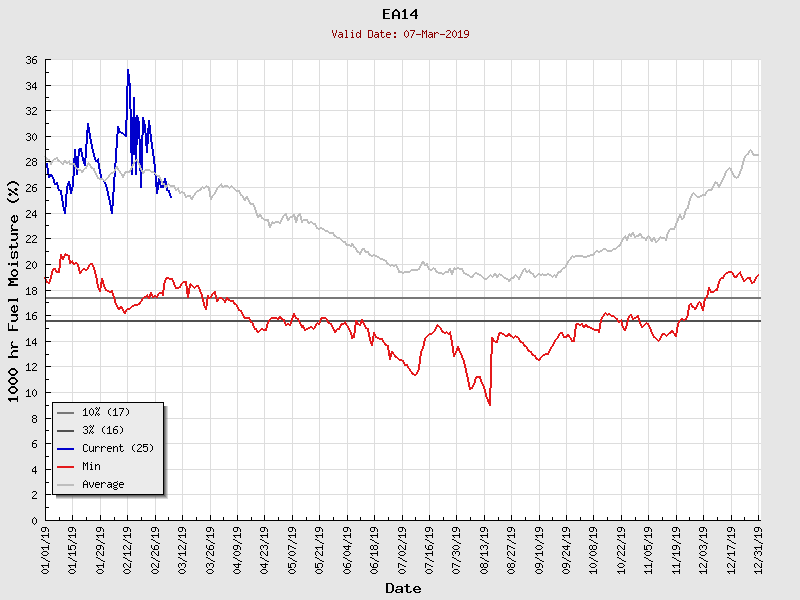Select the 3% (16) legend entry
The width and height of the screenshot is (800, 600).
pos(103,430)
